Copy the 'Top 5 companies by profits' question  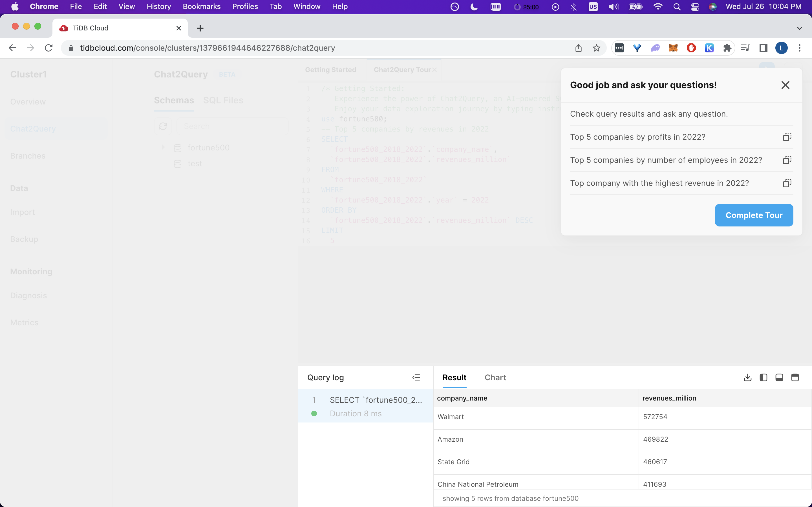(x=787, y=137)
